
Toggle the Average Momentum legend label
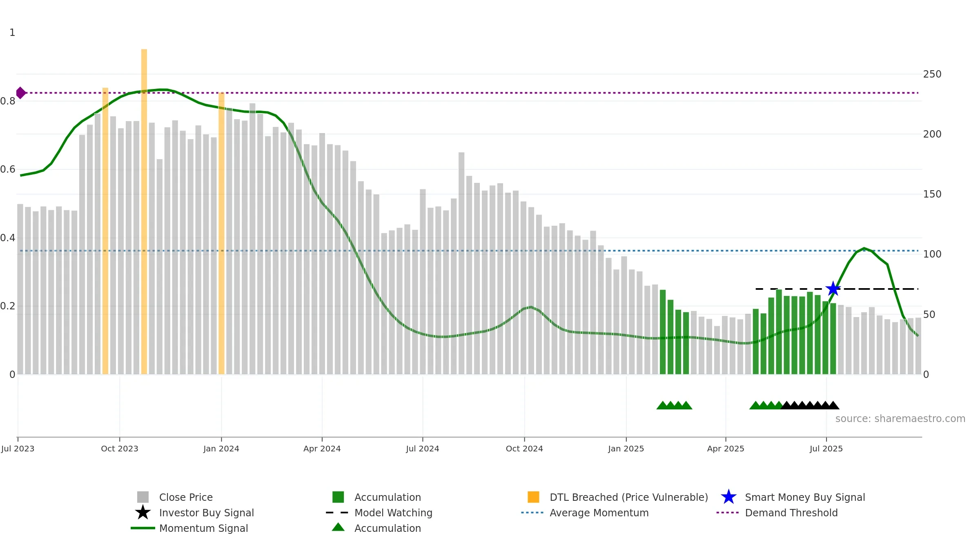599,513
